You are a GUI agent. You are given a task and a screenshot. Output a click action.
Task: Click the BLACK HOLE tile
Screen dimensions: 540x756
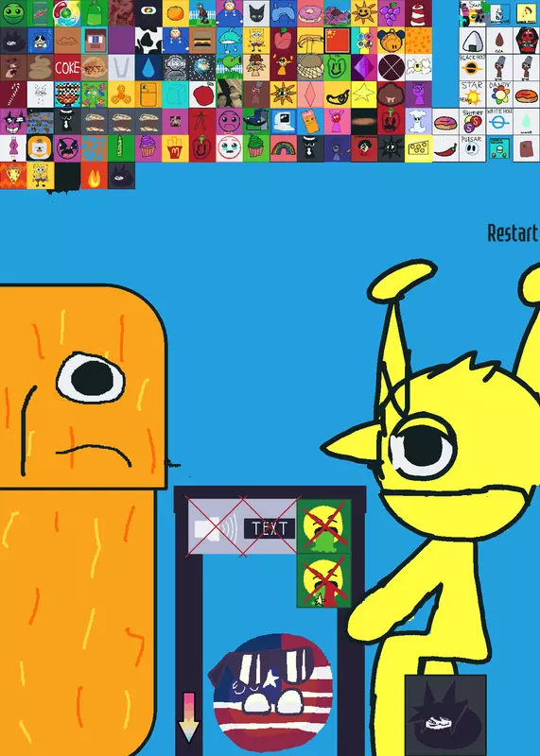tap(472, 67)
